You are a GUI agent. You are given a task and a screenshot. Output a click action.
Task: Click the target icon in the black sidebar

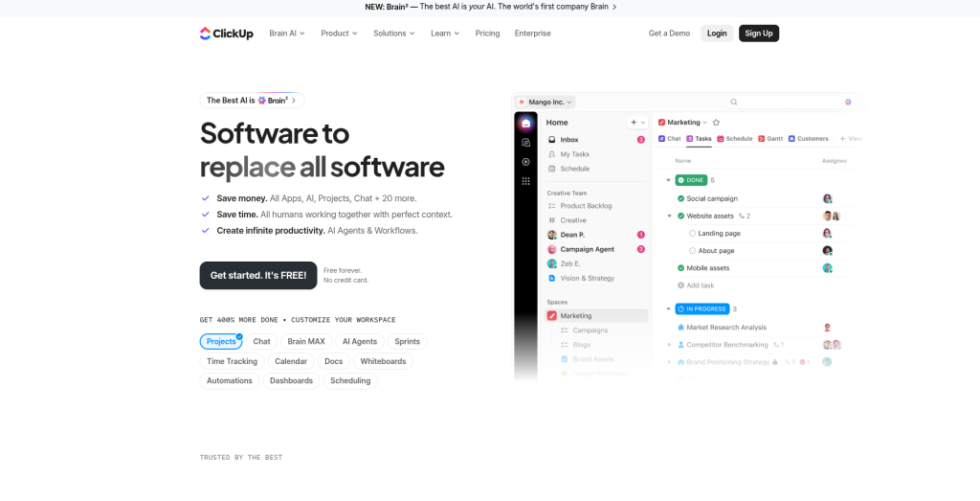[525, 161]
